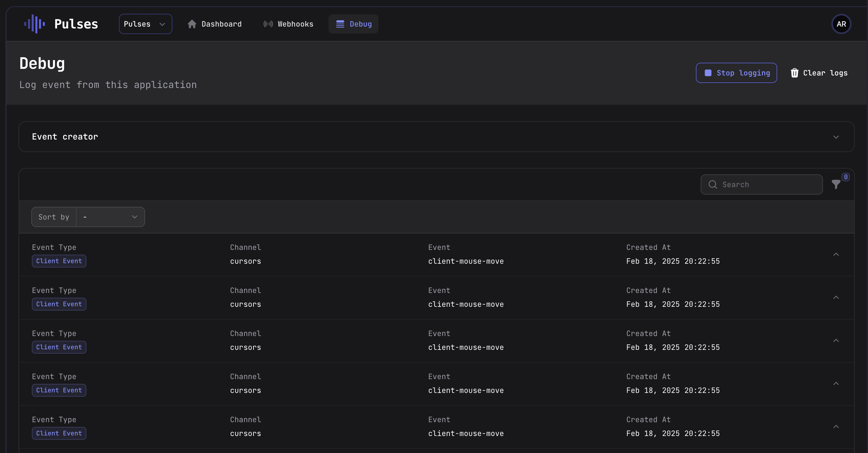Go to the Dashboard tab
This screenshot has height=453, width=868.
point(215,24)
